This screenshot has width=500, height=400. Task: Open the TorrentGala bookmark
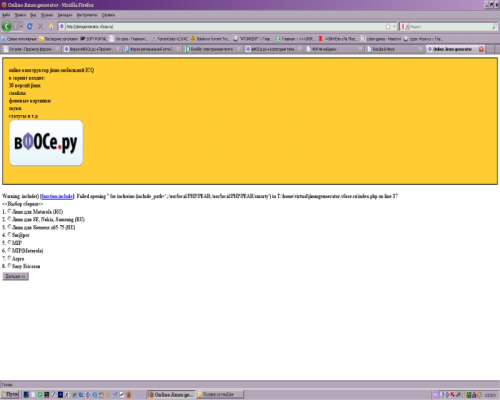pyautogui.click(x=170, y=39)
